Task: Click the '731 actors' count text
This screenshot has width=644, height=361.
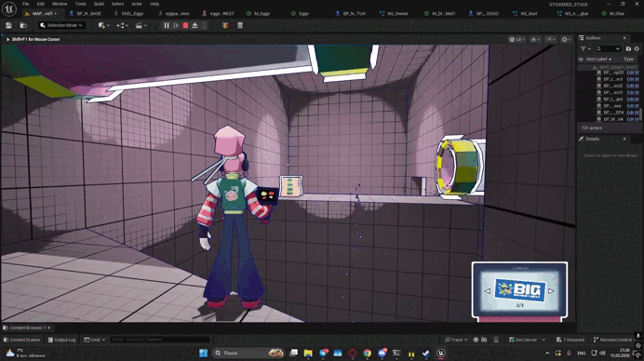Action: point(592,127)
